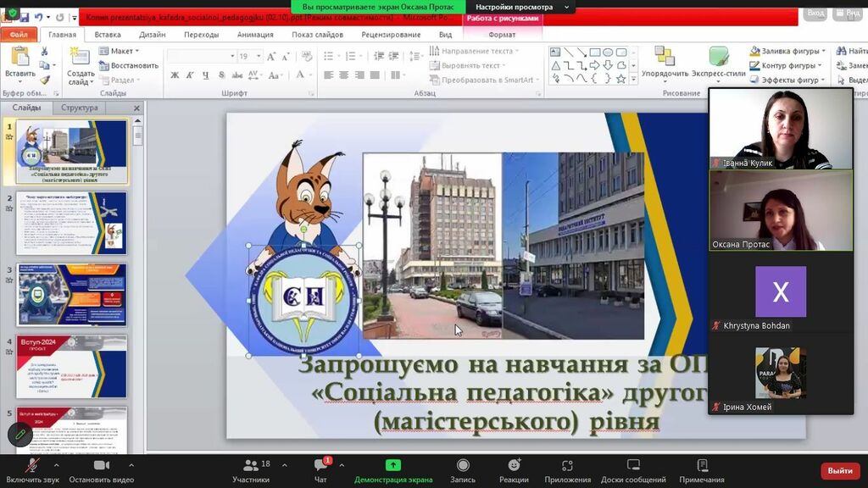Click the Файл button

pos(19,35)
